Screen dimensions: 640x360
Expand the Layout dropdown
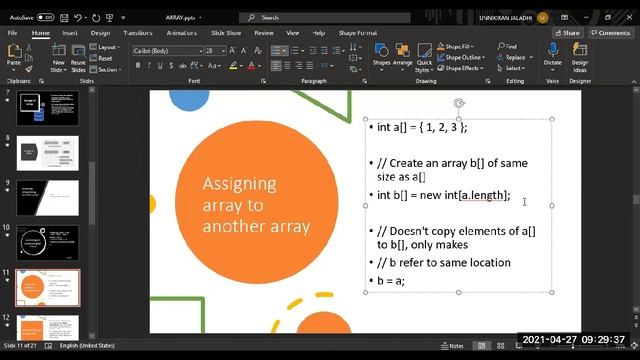pos(105,47)
